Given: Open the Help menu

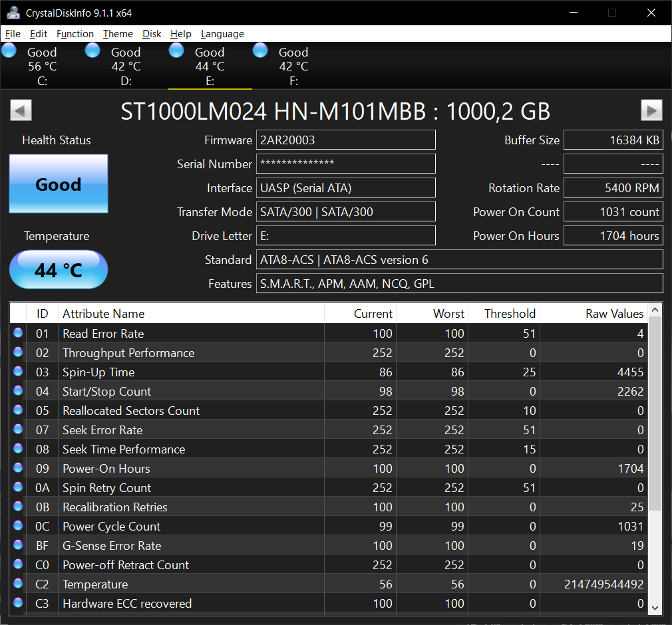Looking at the screenshot, I should [x=180, y=33].
